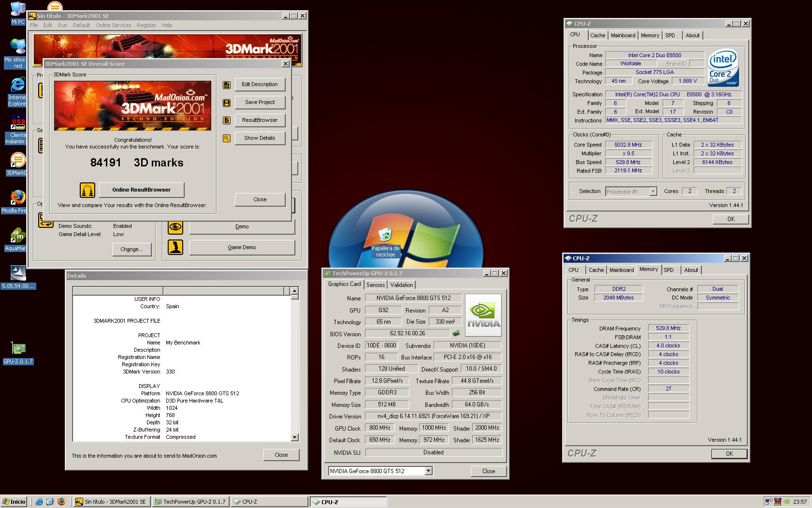
Task: Click the Edit Description button
Action: pos(260,85)
